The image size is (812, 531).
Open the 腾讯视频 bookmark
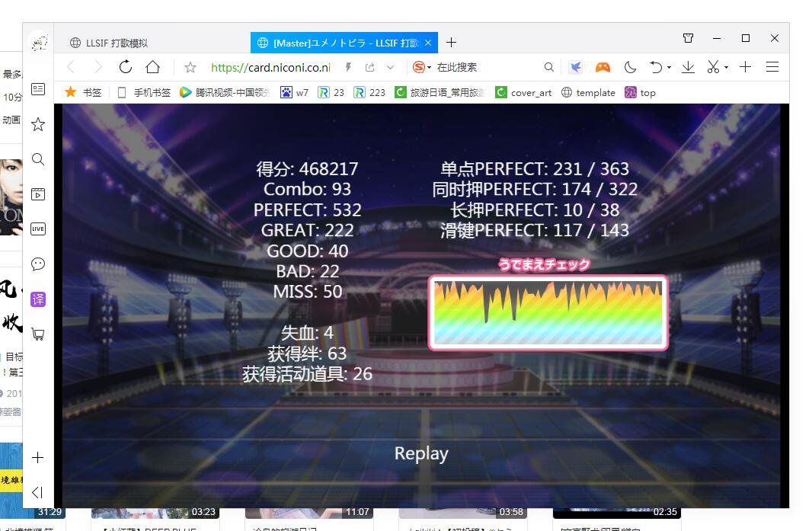click(225, 93)
